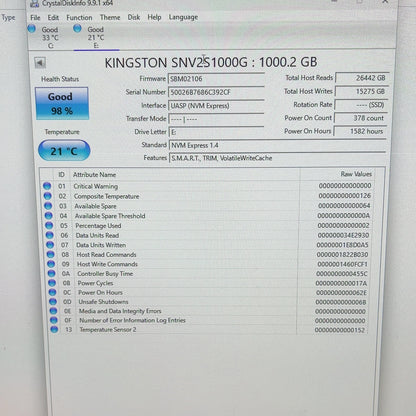The width and height of the screenshot is (416, 416).
Task: Click the ID column header
Action: [61, 175]
